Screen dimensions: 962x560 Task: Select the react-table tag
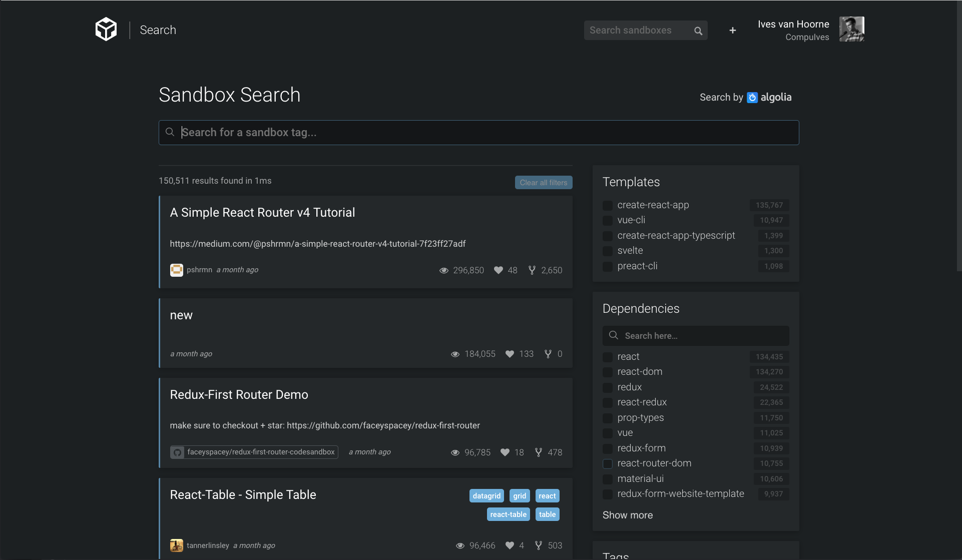[508, 514]
